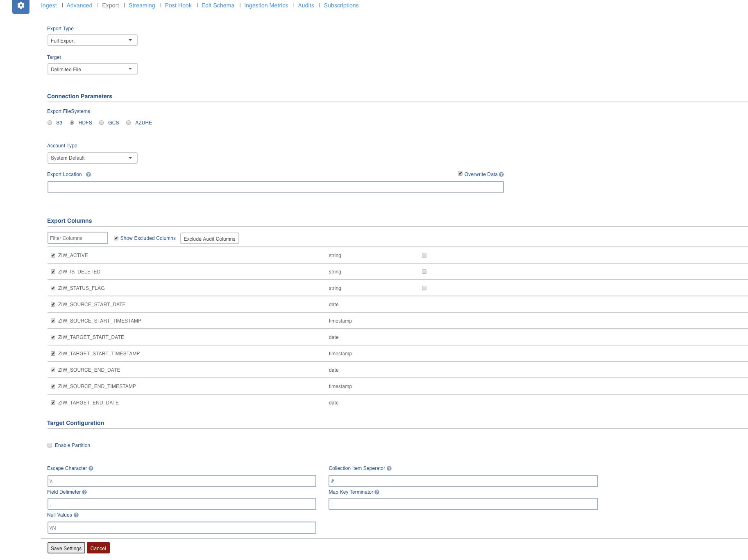The width and height of the screenshot is (748, 560).
Task: Click Map Key Terminator help icon
Action: (377, 492)
